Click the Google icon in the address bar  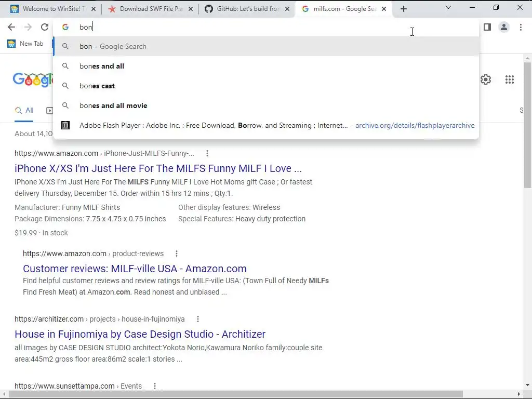point(65,27)
